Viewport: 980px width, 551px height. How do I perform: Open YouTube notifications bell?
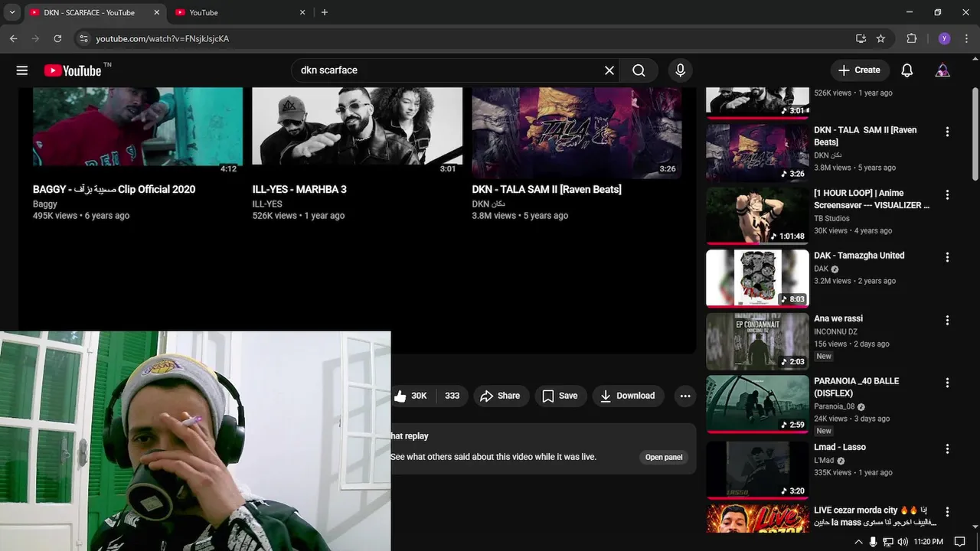tap(906, 70)
